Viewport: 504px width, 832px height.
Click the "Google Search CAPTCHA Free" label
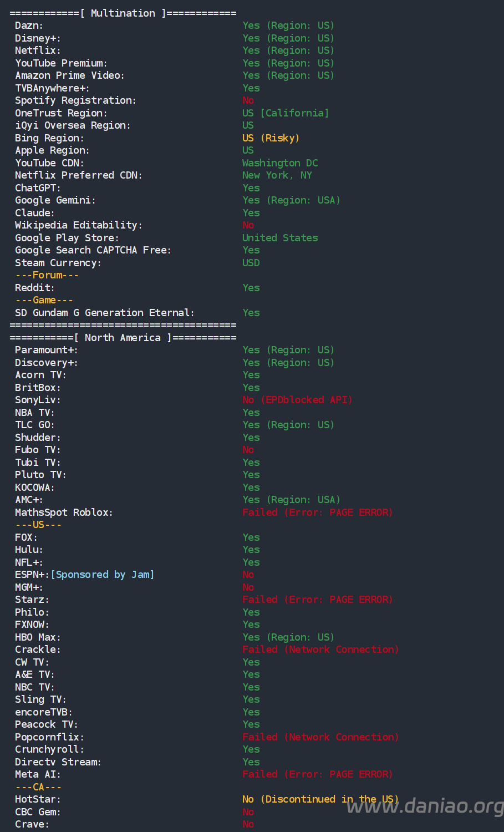pyautogui.click(x=93, y=250)
